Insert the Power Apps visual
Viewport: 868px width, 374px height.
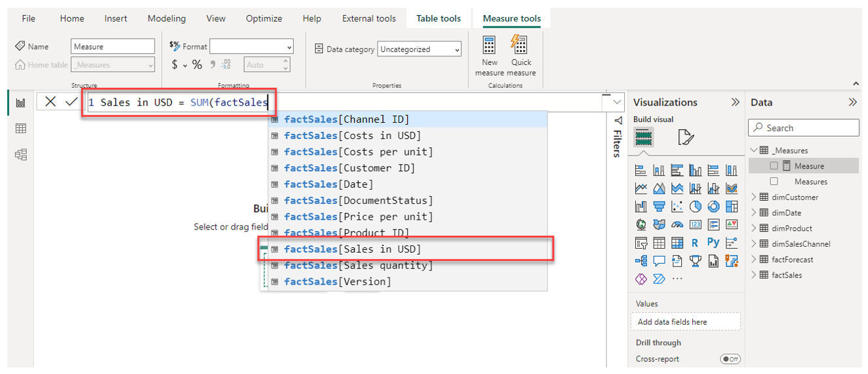(x=641, y=279)
